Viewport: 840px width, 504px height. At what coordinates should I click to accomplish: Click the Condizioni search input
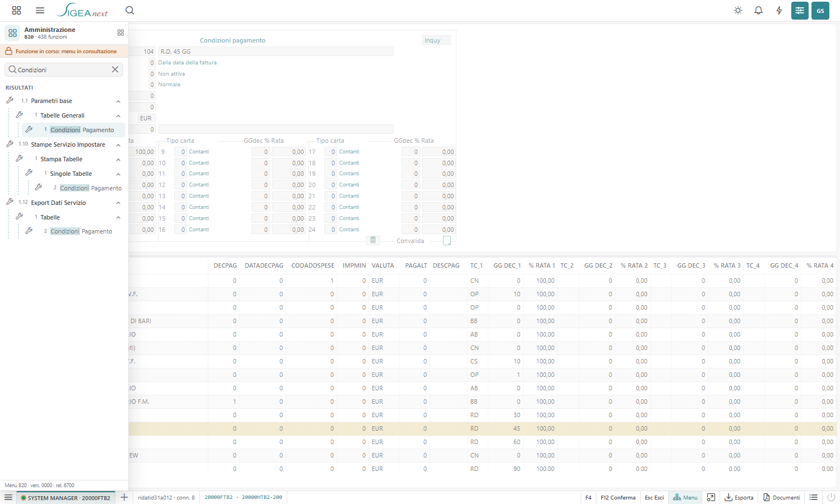63,69
